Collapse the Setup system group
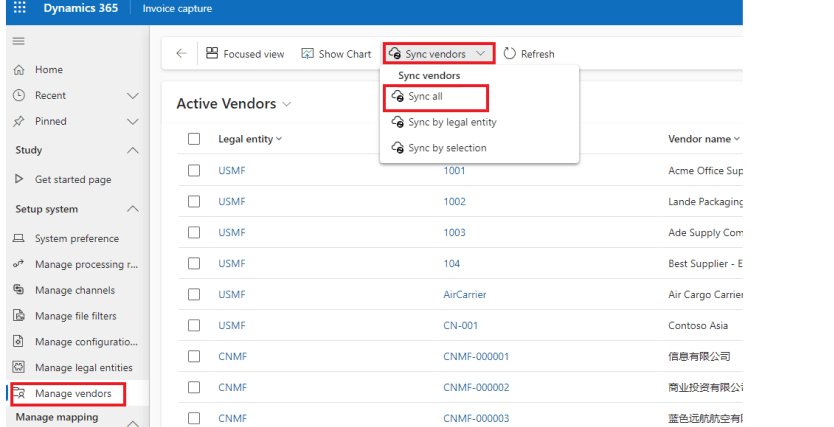The width and height of the screenshot is (834, 427). tap(133, 209)
